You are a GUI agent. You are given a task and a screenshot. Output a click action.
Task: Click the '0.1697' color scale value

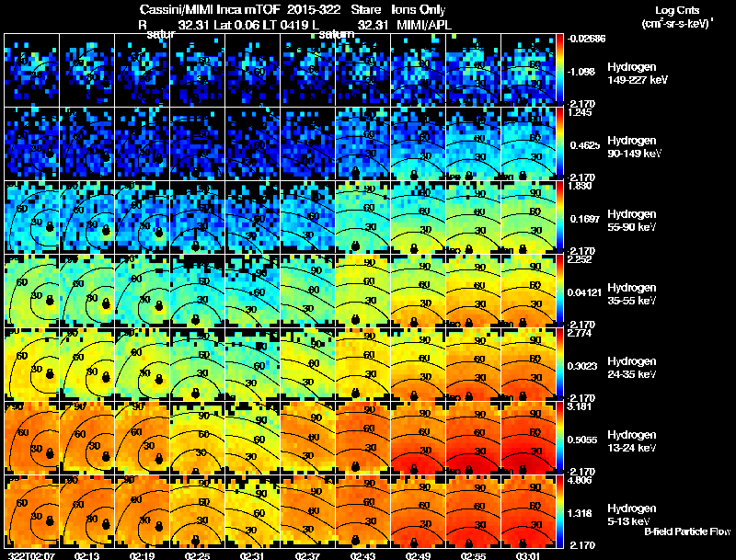click(585, 219)
